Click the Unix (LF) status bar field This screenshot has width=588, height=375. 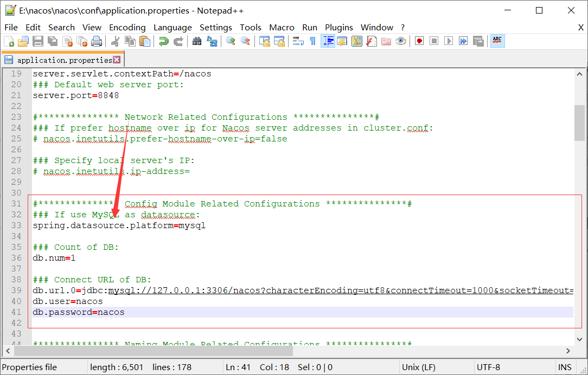point(419,367)
